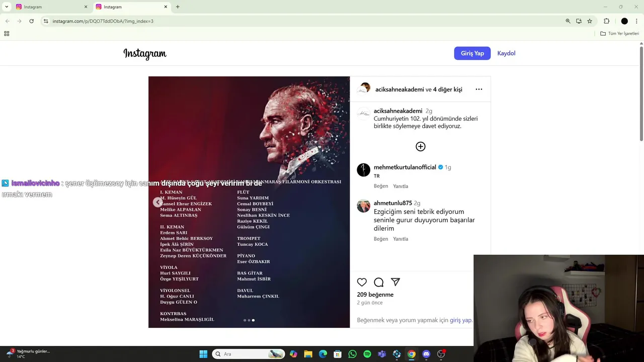Share the post via paper plane icon
Screen dimensions: 644x362
point(395,282)
